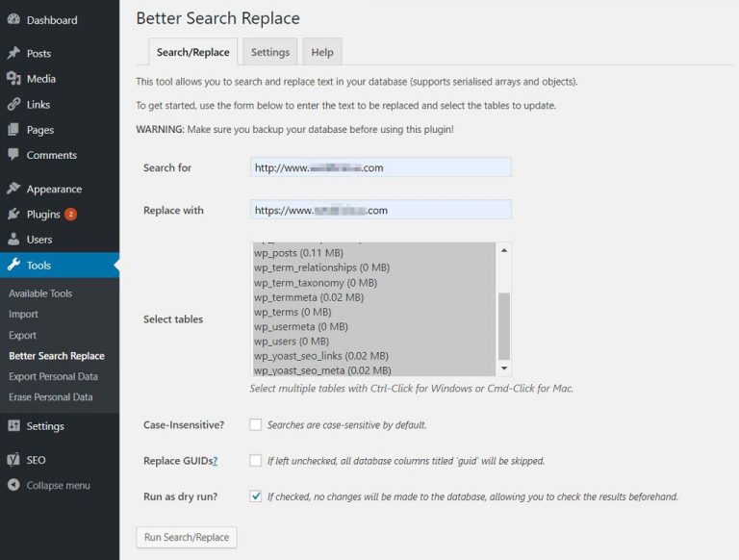Enable the Case-Insensitive checkbox
This screenshot has height=560, width=739.
(255, 424)
